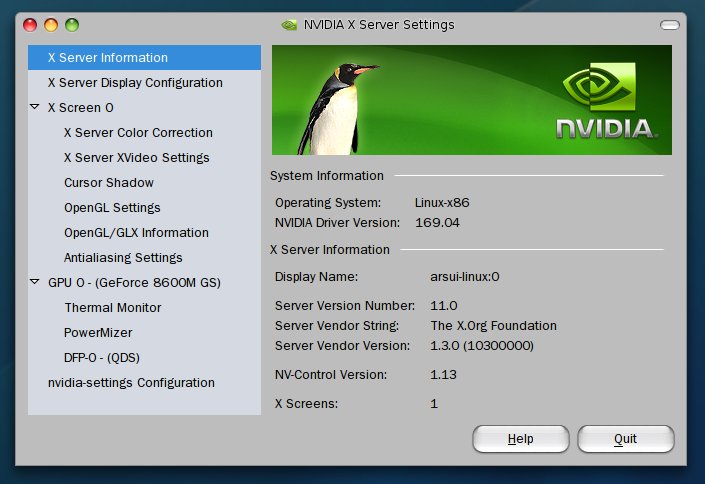Click the NVIDIA Driver Version label
The image size is (705, 484).
coord(337,223)
